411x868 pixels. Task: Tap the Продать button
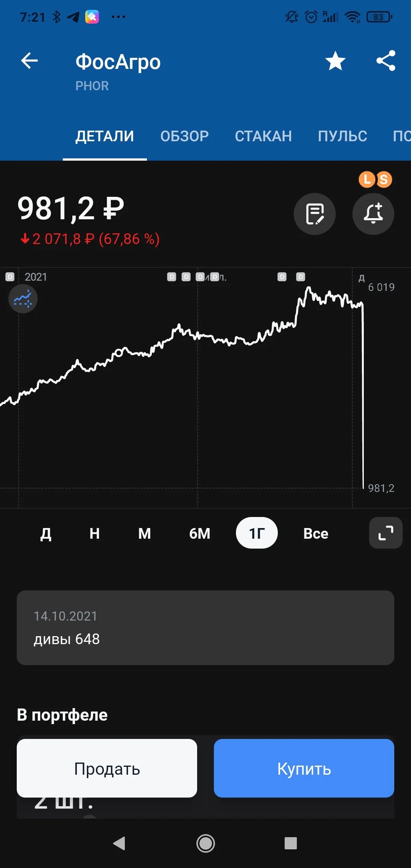107,768
